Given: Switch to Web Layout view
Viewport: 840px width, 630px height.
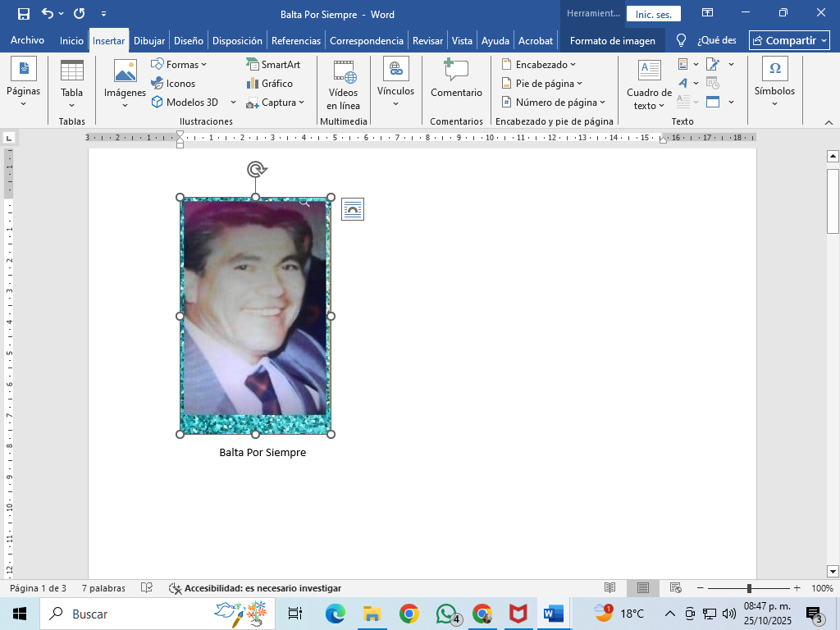Looking at the screenshot, I should (676, 588).
